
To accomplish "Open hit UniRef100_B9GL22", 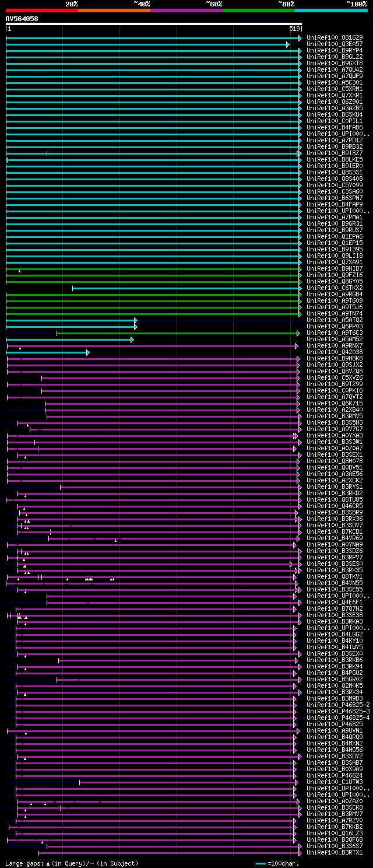I will pos(335,57).
